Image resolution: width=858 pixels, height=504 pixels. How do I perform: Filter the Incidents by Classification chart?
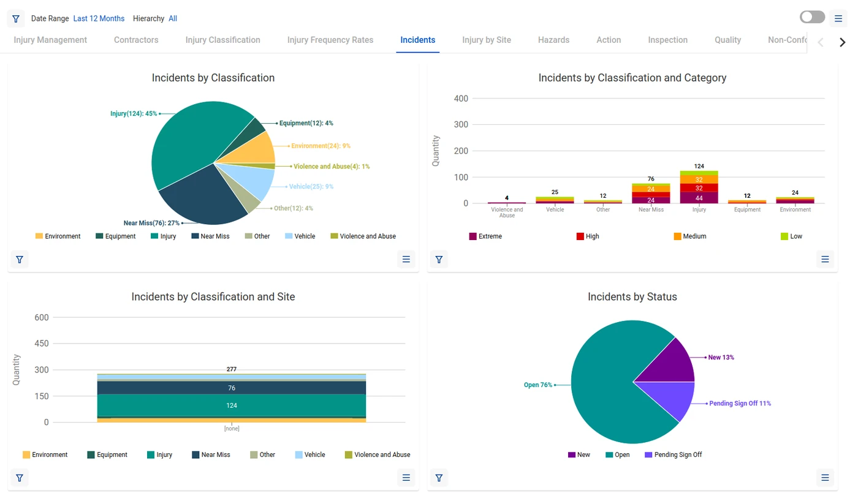point(20,260)
